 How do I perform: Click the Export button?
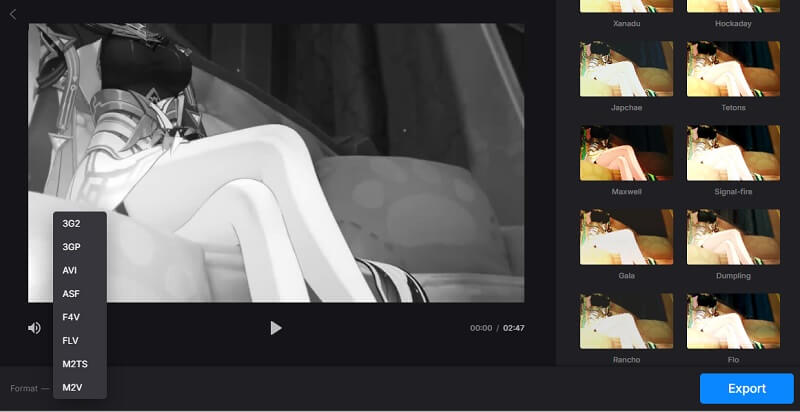pyautogui.click(x=746, y=388)
